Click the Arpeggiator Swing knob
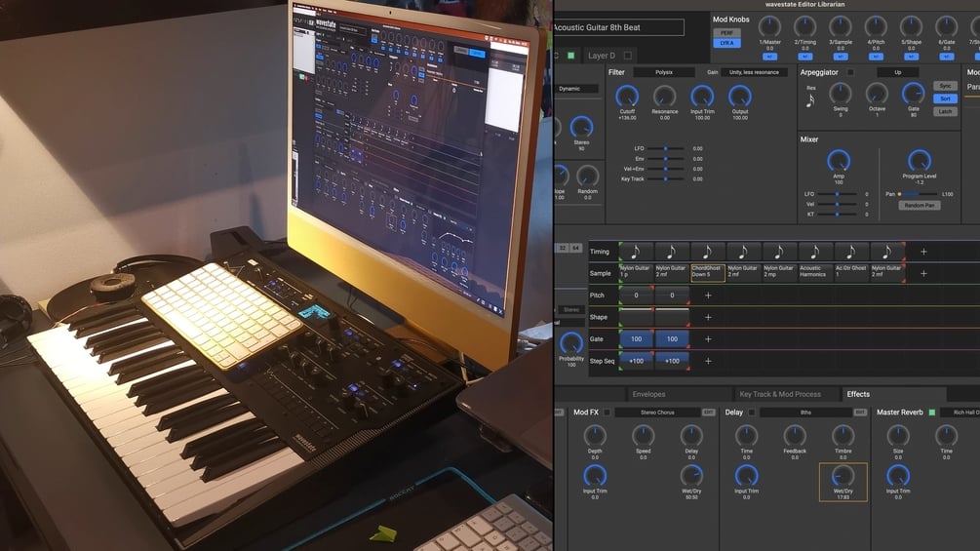 [x=840, y=94]
